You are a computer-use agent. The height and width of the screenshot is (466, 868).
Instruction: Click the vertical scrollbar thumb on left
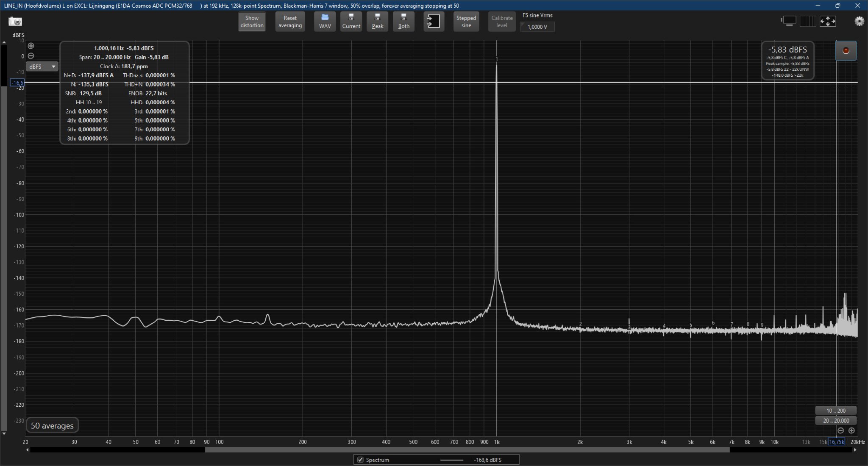(4, 258)
